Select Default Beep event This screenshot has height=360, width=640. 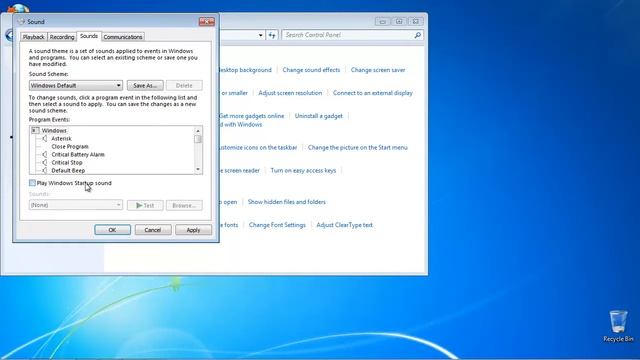[x=68, y=170]
